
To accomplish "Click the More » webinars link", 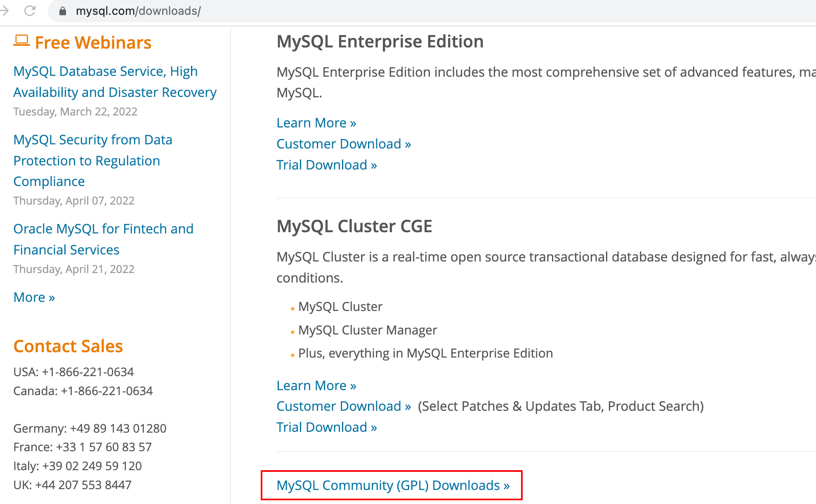I will click(x=34, y=297).
